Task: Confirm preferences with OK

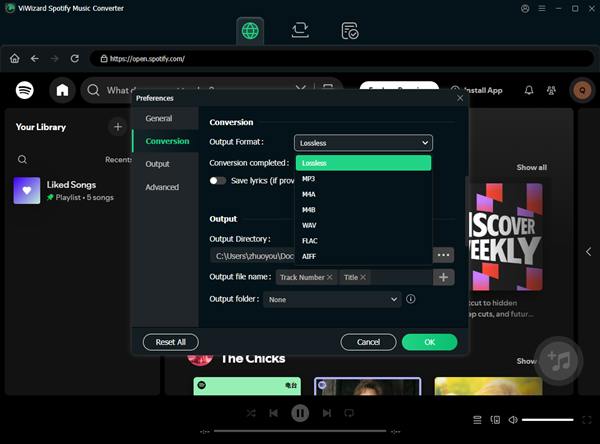Action: [x=429, y=342]
